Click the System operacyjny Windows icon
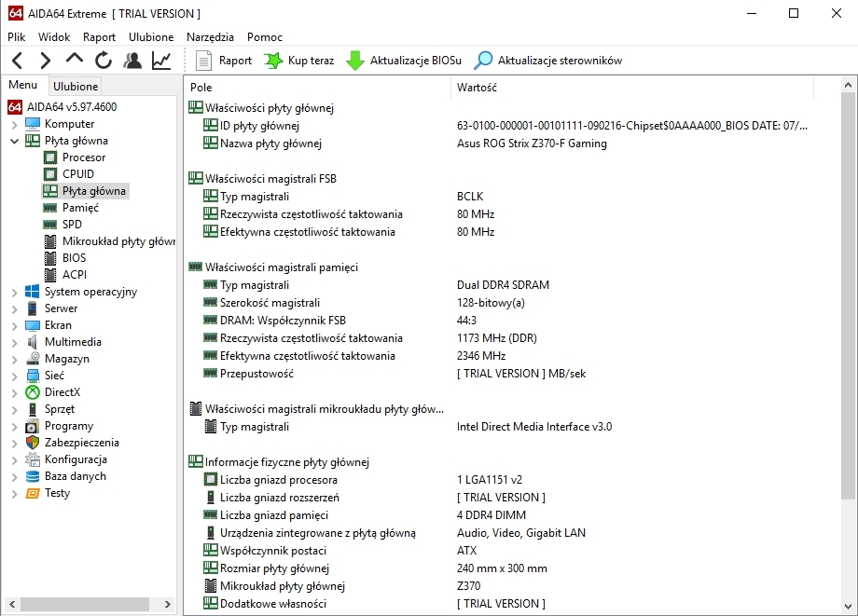858x616 pixels. tap(33, 292)
